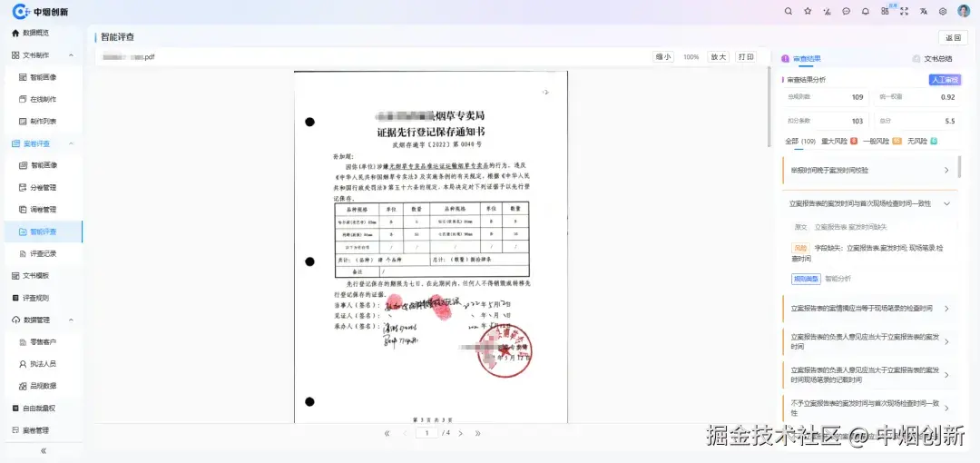Toggle fullscreen mode icon
Viewport: 980px width, 463px height.
pos(904,11)
